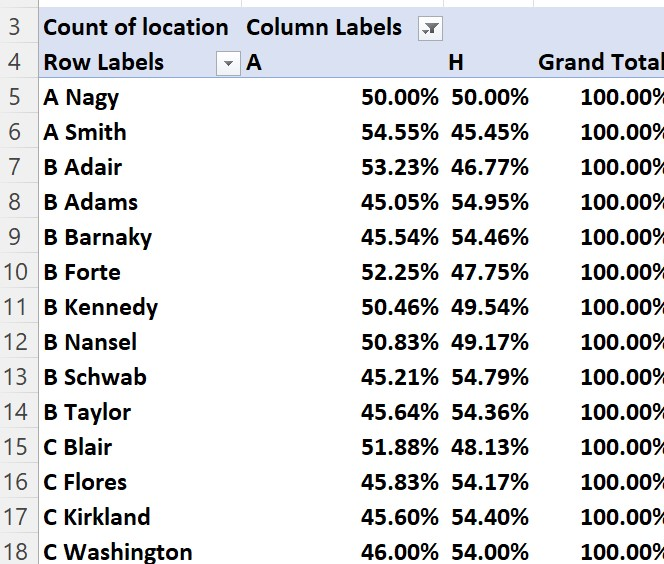Viewport: 664px width, 564px height.
Task: Open the Row Labels filter dropdown
Action: pyautogui.click(x=229, y=64)
